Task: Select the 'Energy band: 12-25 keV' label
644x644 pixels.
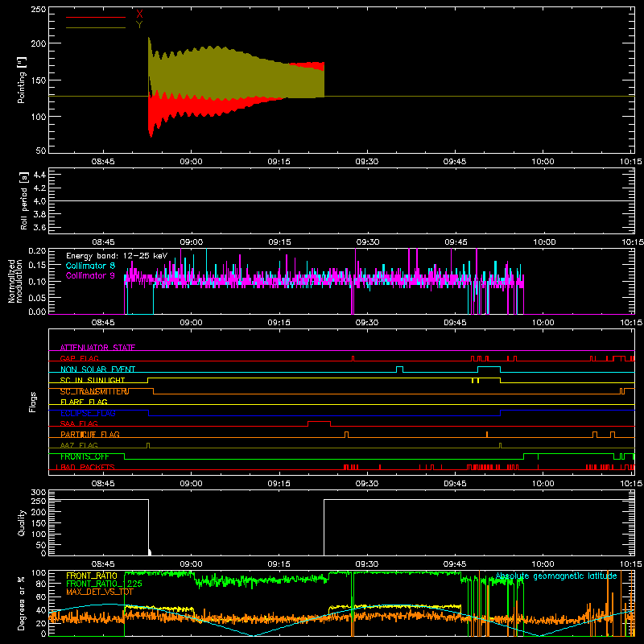Action: point(117,256)
